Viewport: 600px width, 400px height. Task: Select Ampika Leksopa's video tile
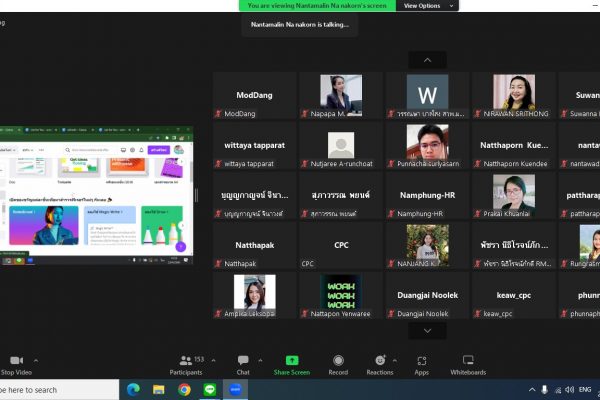click(254, 296)
